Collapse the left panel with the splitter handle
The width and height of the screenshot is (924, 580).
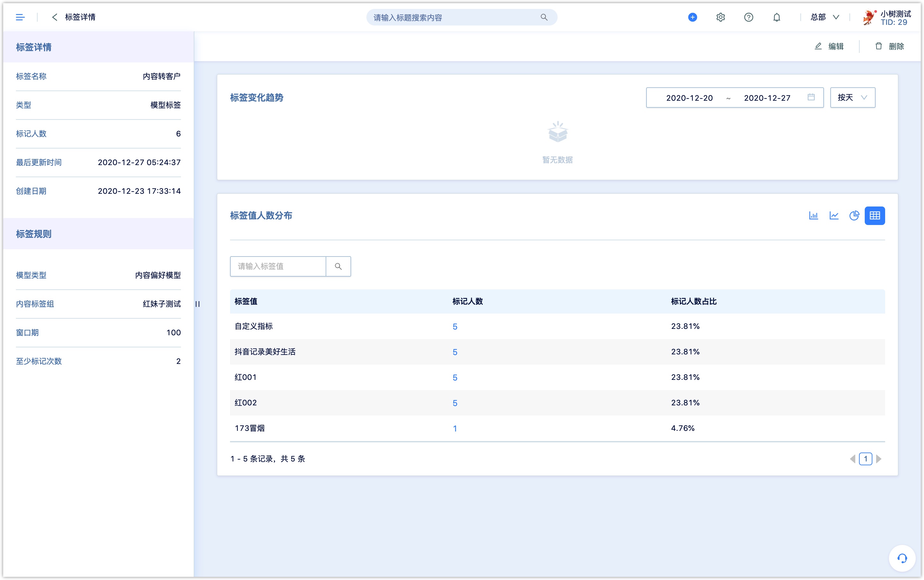pos(198,304)
